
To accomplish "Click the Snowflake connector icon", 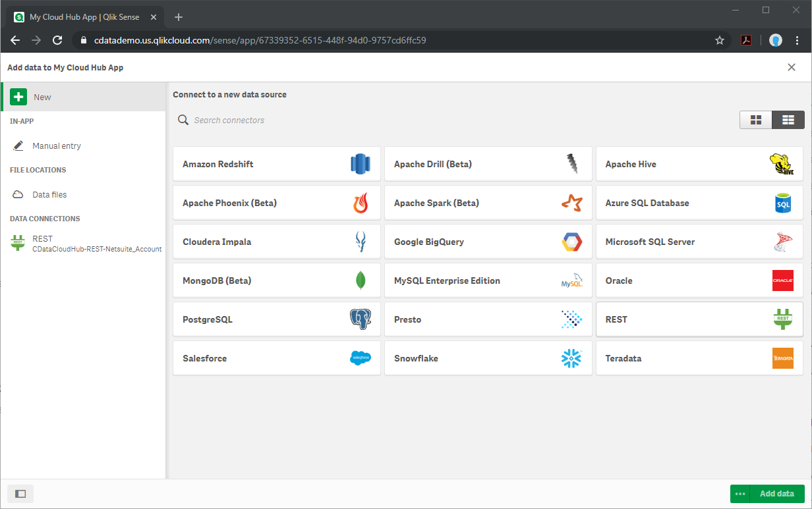I will pyautogui.click(x=571, y=358).
